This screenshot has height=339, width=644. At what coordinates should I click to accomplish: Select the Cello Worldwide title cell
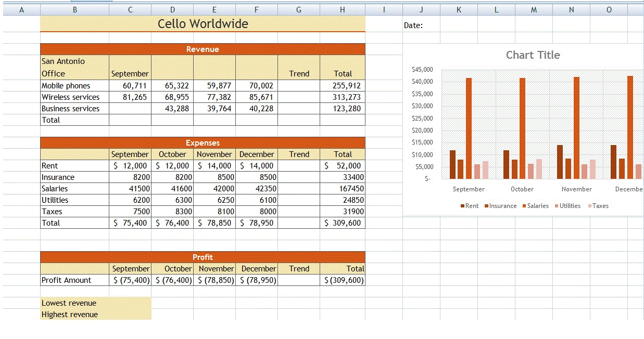pos(203,23)
